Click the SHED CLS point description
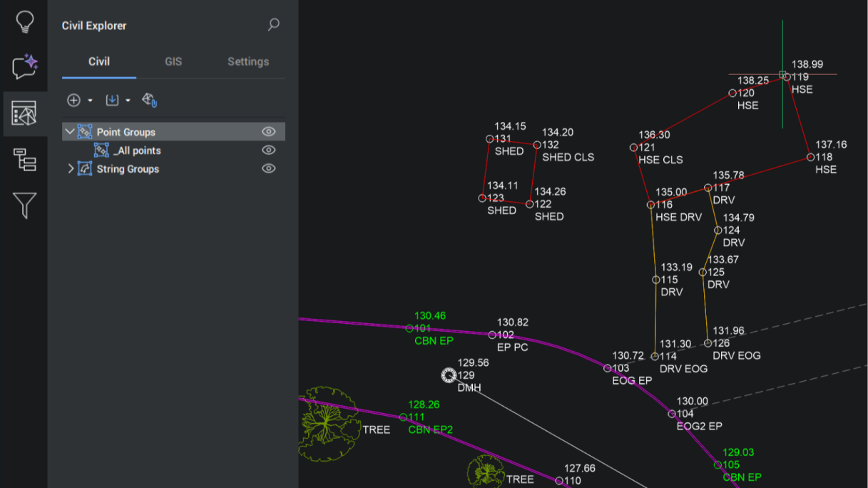 coord(568,157)
